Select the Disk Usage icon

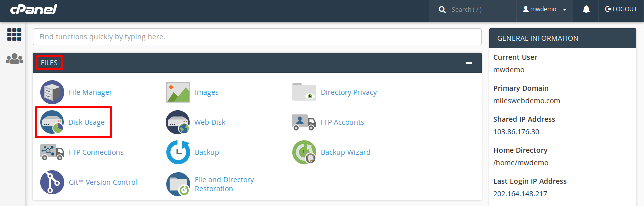pos(52,122)
